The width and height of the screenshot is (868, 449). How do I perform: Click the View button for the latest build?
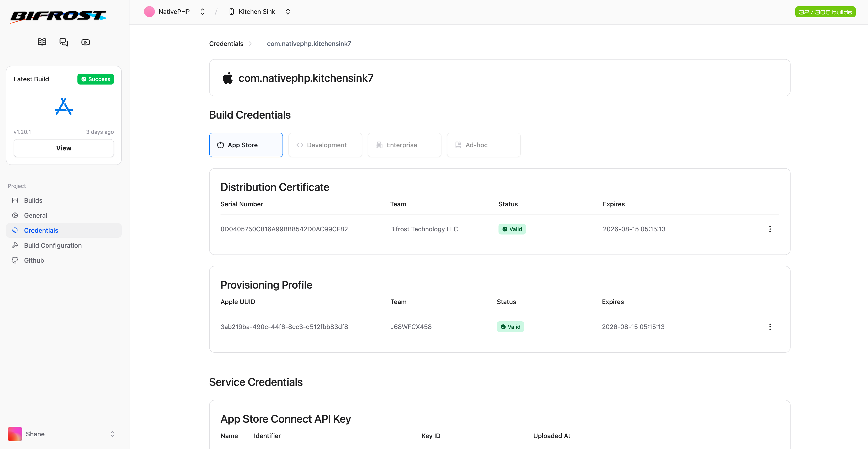click(x=63, y=148)
